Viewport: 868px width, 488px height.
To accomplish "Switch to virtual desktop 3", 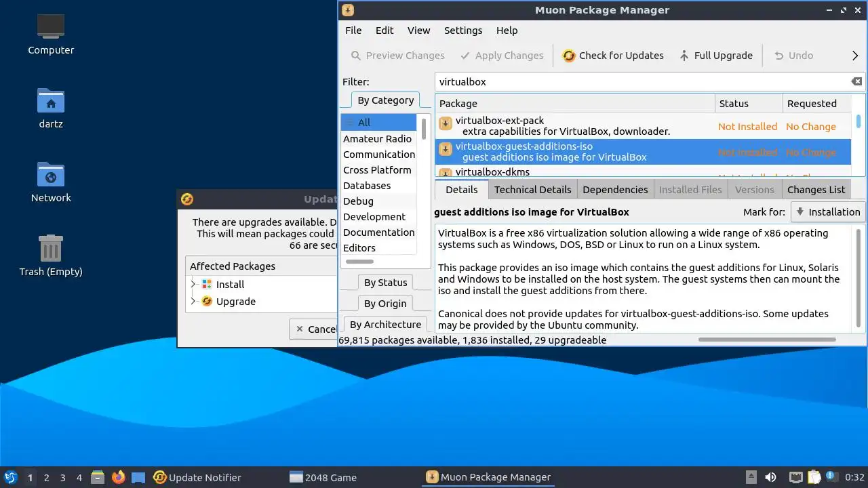I will coord(63,478).
